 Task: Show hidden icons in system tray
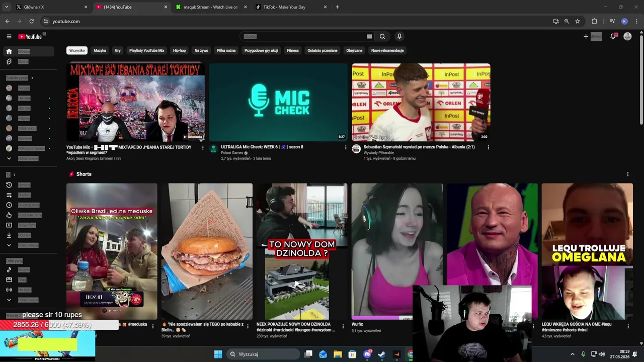pos(572,354)
